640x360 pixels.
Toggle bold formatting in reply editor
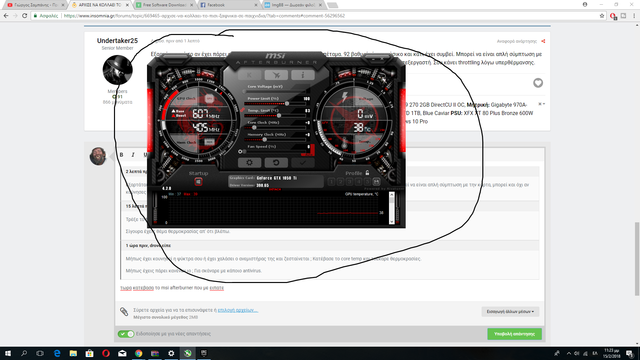tap(121, 155)
